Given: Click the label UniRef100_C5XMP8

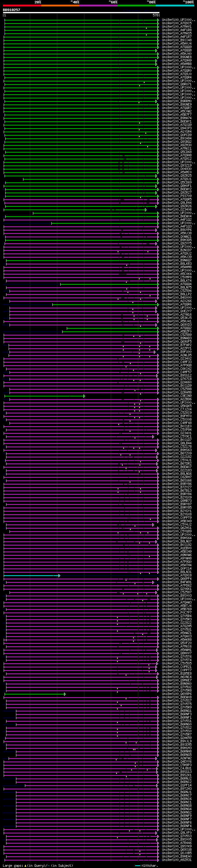Looking at the screenshot, I should [x=177, y=277].
